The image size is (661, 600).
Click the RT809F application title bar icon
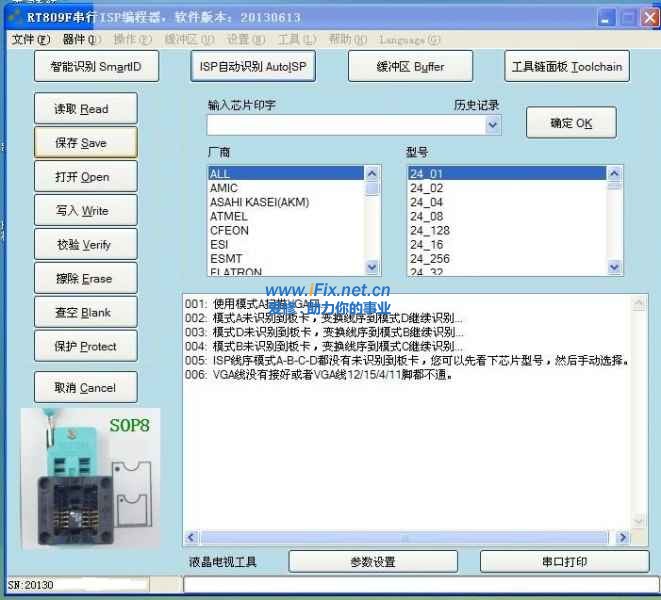point(15,17)
